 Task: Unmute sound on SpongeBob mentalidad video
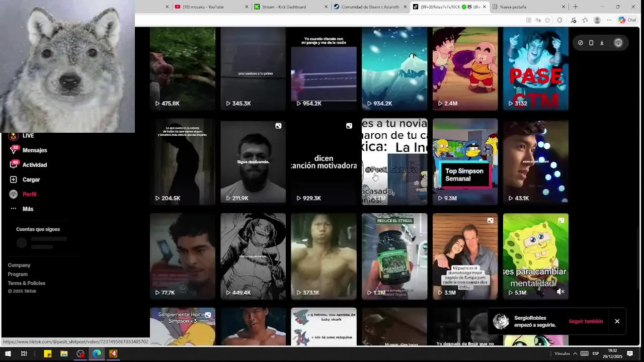[x=560, y=292]
